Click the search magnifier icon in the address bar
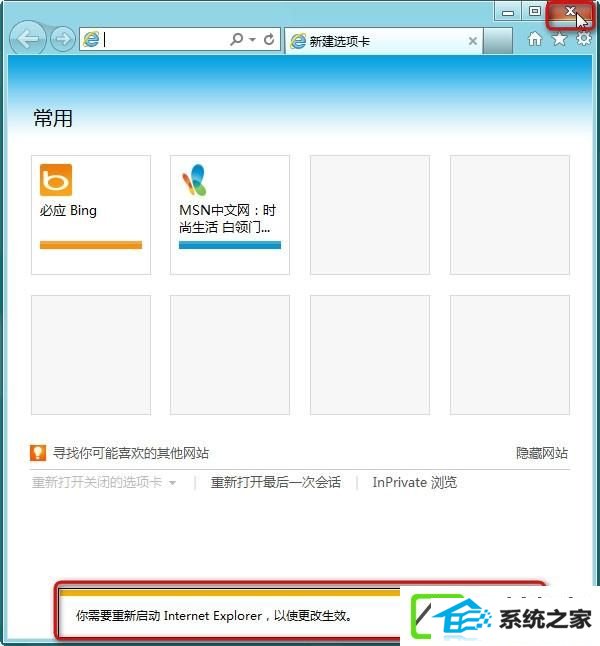Screen dimensions: 600x646 pyautogui.click(x=237, y=39)
